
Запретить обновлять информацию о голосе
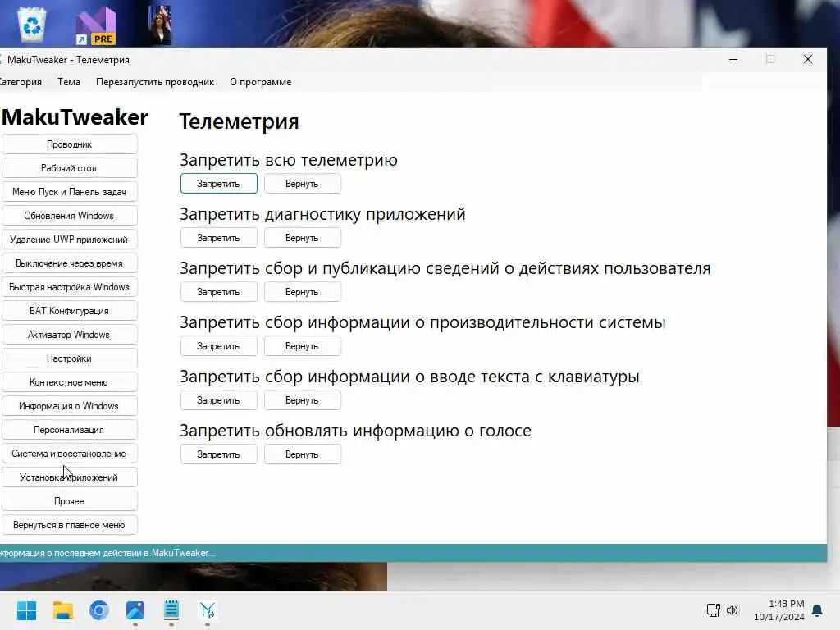tap(218, 454)
